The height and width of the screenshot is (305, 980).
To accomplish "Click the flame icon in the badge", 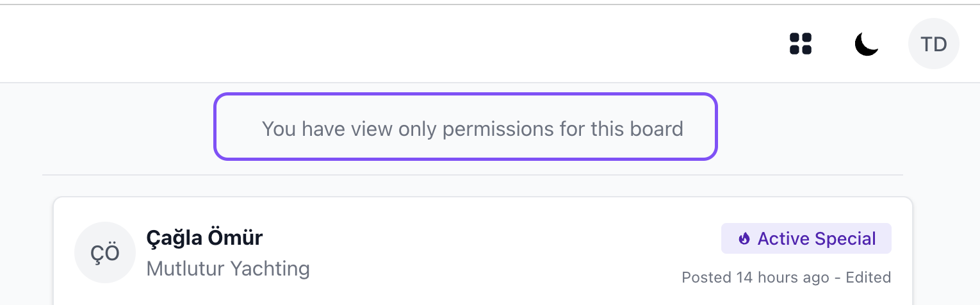I will pyautogui.click(x=744, y=239).
